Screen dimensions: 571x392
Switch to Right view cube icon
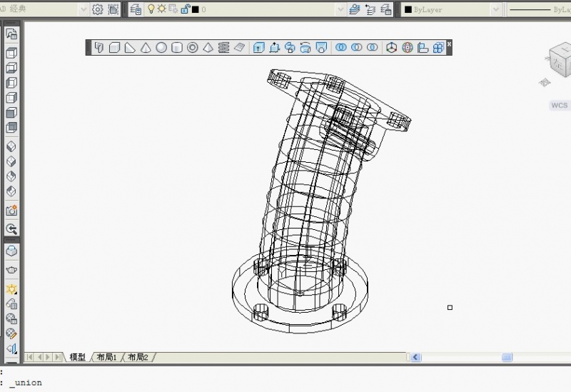pyautogui.click(x=11, y=98)
